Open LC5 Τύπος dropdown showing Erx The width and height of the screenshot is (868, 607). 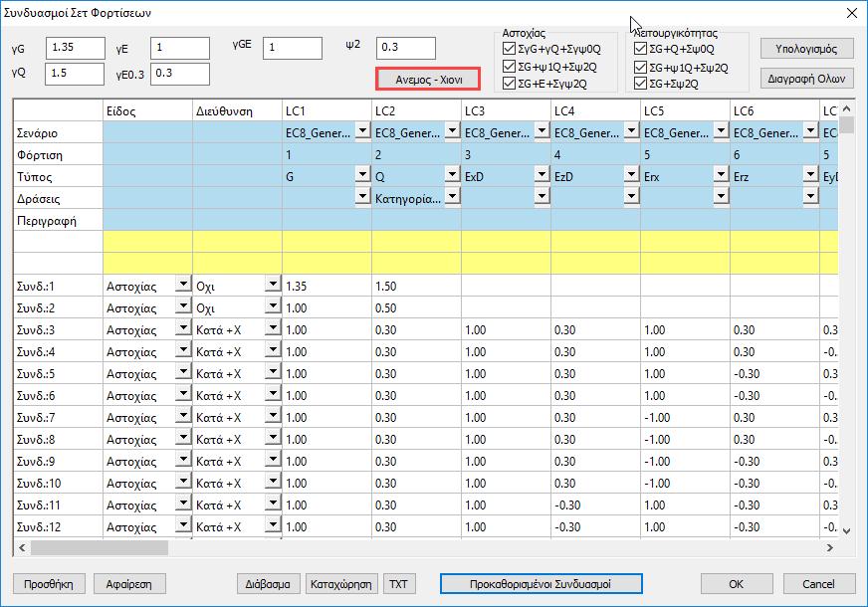pyautogui.click(x=721, y=175)
